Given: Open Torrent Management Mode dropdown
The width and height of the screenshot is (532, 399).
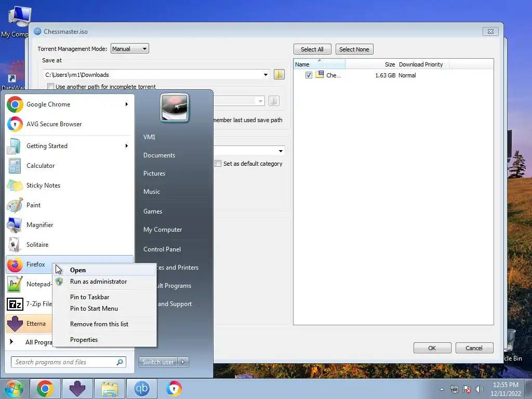Looking at the screenshot, I should click(129, 48).
